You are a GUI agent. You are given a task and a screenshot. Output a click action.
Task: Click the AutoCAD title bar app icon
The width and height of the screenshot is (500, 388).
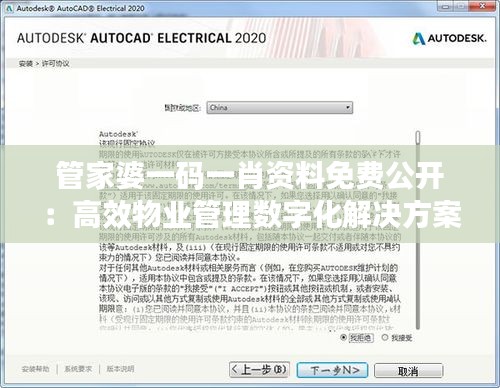pos(9,8)
